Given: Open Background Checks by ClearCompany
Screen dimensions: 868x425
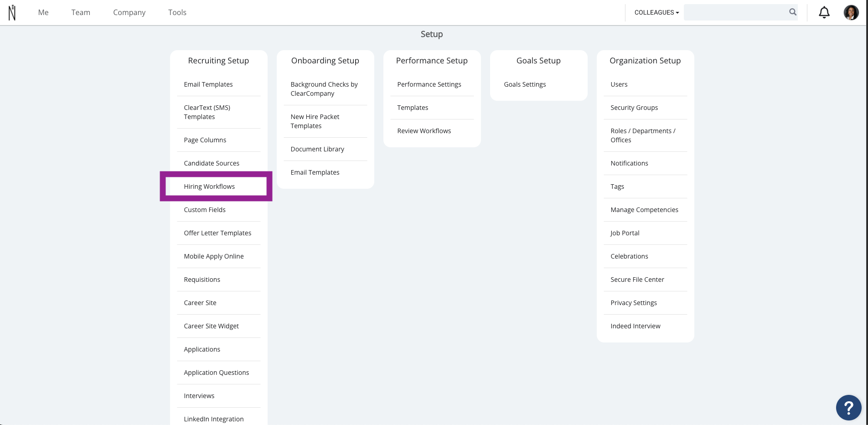Looking at the screenshot, I should pyautogui.click(x=324, y=89).
